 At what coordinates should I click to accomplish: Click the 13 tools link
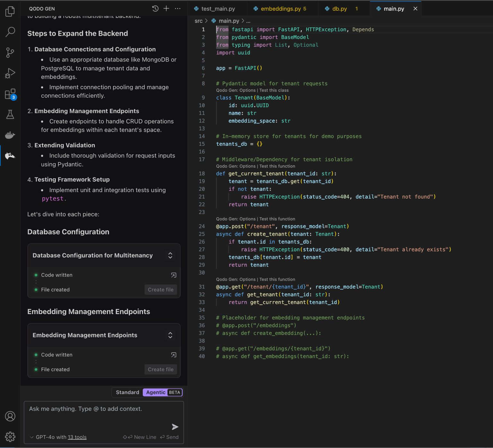tap(77, 437)
